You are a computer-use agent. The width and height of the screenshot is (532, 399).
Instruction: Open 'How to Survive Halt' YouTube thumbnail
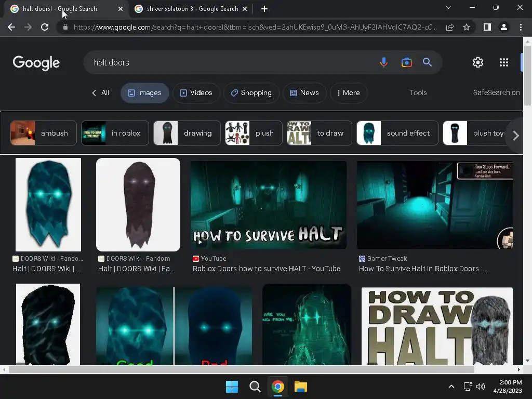tap(269, 205)
